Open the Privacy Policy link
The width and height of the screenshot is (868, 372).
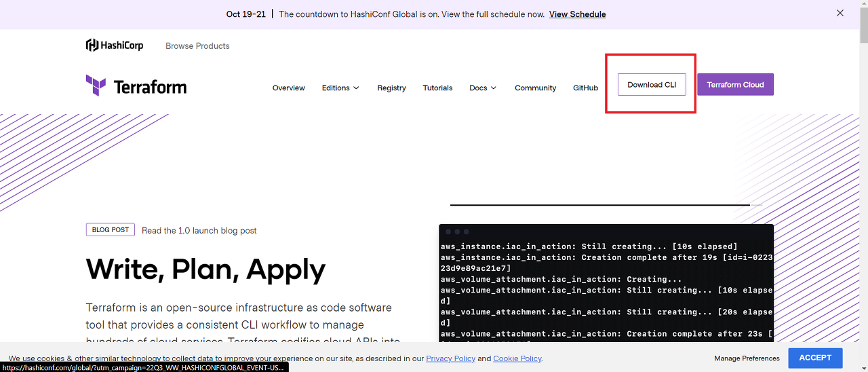450,358
